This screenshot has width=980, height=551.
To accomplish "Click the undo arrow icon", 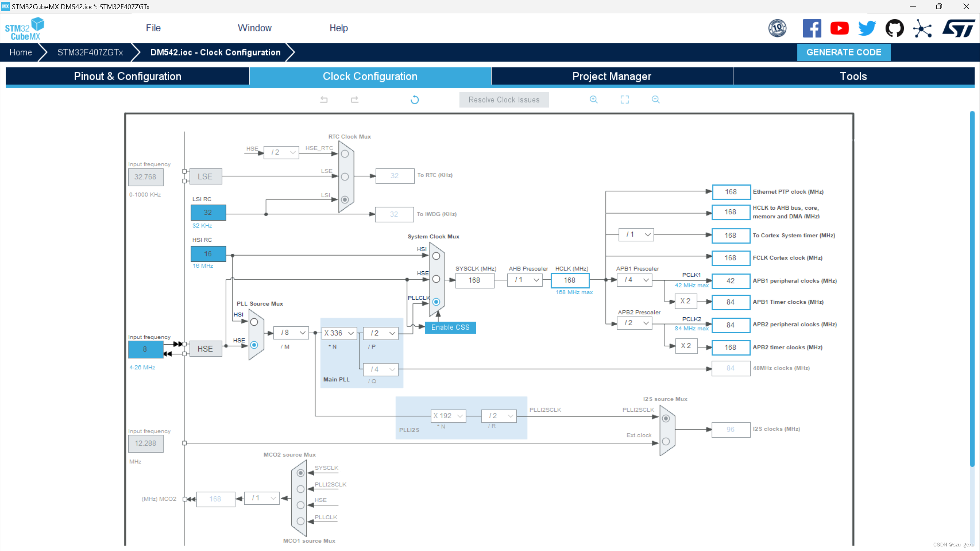I will 324,99.
